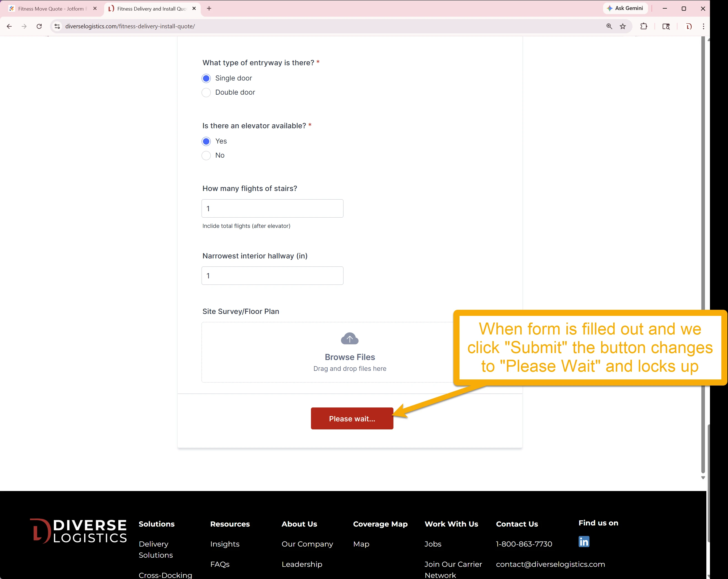Click the zoom magnifier in the address bar
The height and width of the screenshot is (579, 728).
coord(609,26)
